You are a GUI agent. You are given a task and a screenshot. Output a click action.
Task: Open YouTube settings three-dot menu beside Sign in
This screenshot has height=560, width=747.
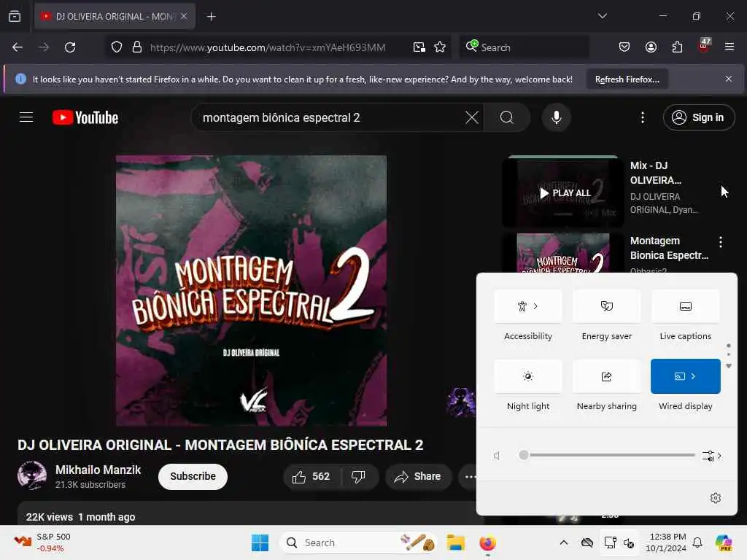coord(643,117)
